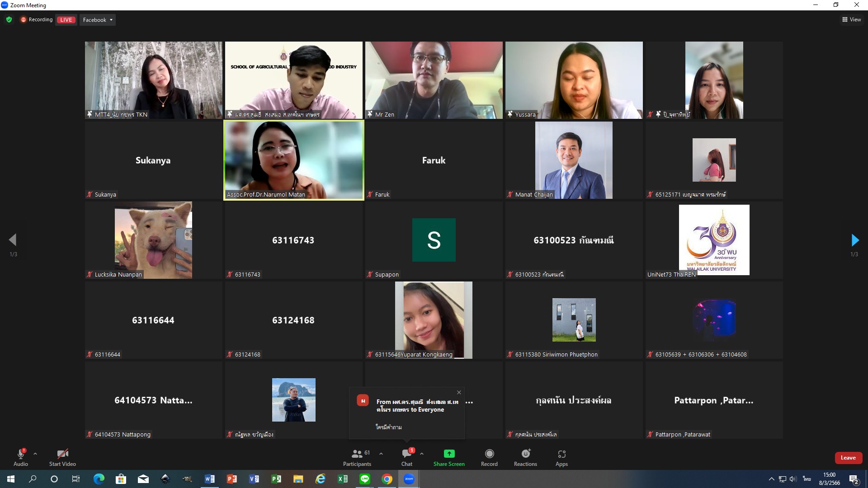868x488 pixels.
Task: Click the Share Screen icon
Action: [x=449, y=454]
